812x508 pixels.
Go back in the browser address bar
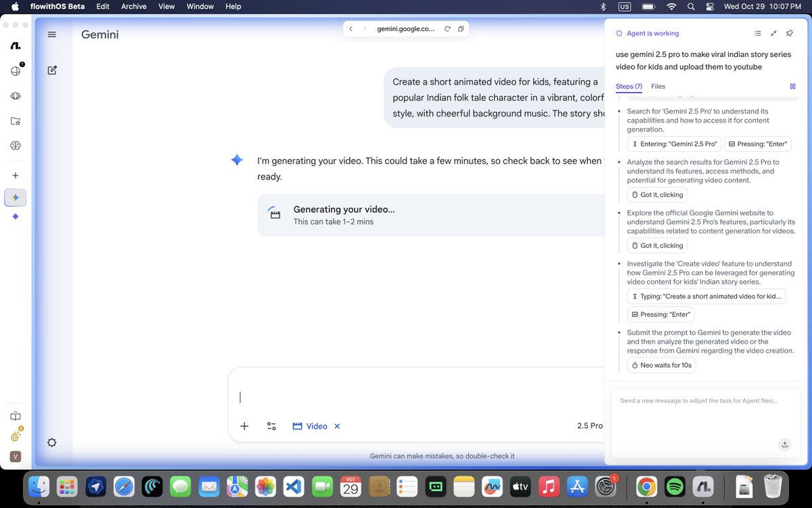pyautogui.click(x=351, y=29)
